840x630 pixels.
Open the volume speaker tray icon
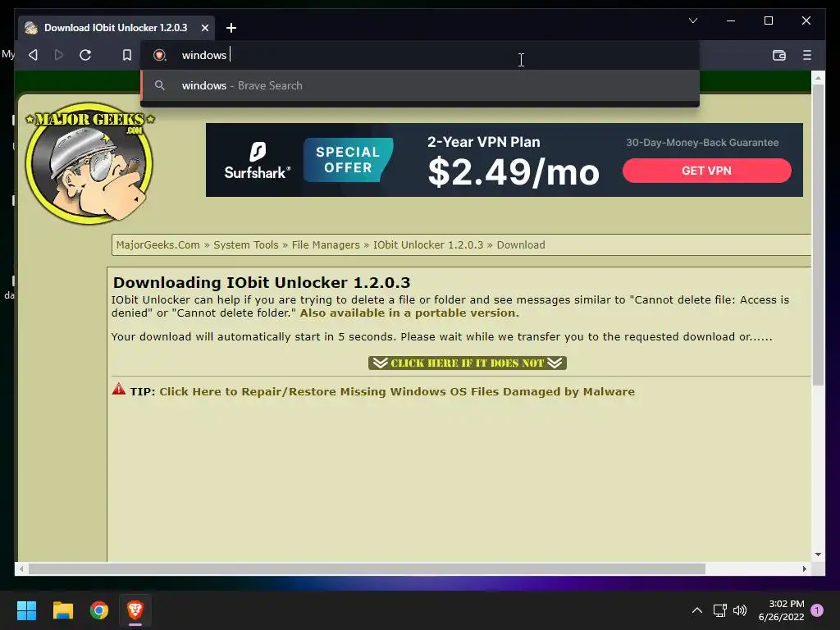click(740, 610)
